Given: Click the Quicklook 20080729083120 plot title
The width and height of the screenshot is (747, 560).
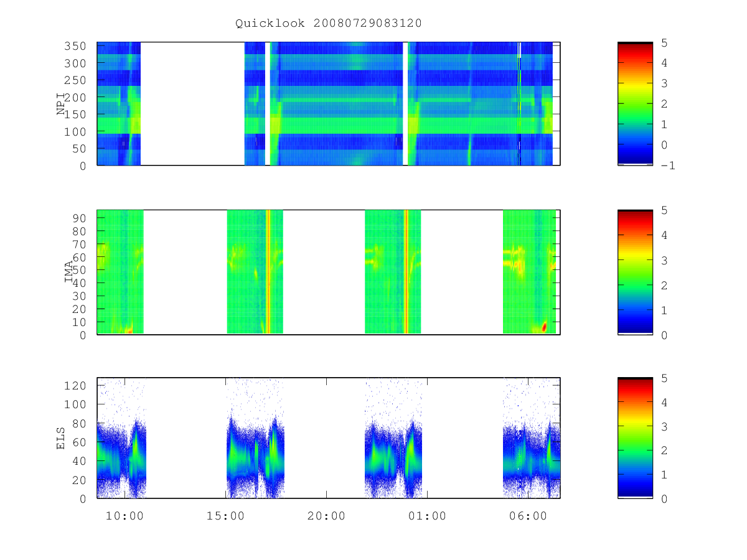Looking at the screenshot, I should [x=329, y=24].
